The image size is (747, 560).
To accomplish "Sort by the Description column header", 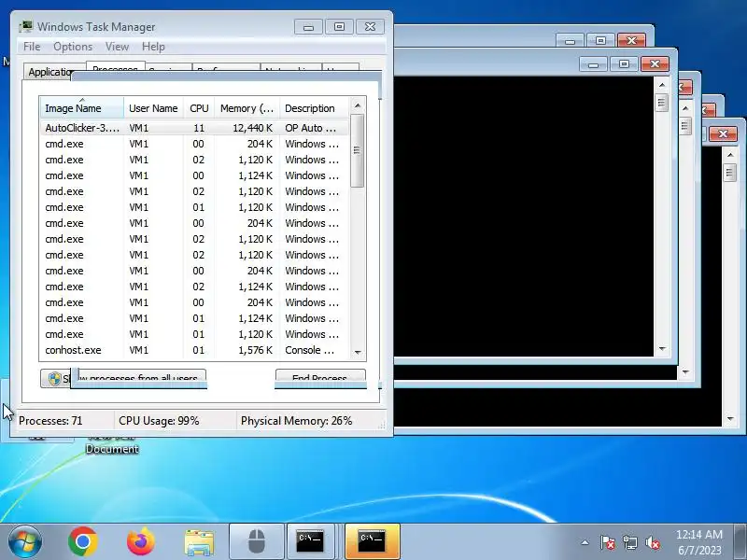I will 315,108.
